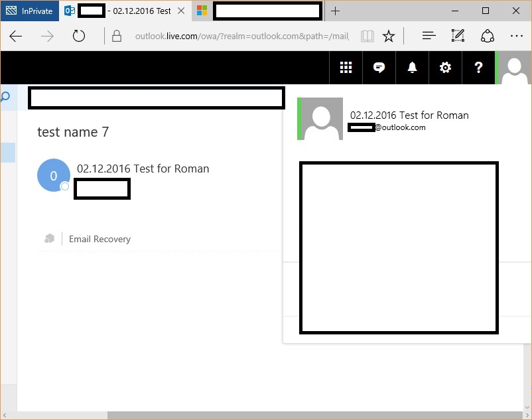
Task: Open the Office app launcher grid
Action: (346, 67)
